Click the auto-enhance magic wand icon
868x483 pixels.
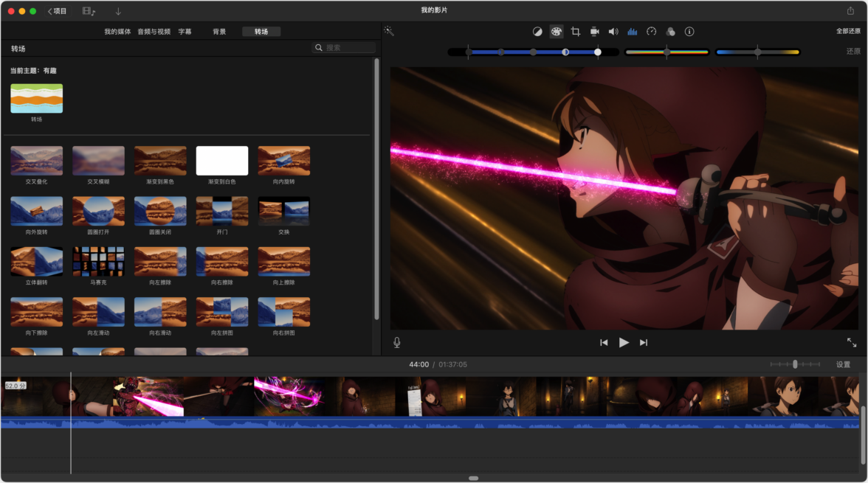click(388, 32)
